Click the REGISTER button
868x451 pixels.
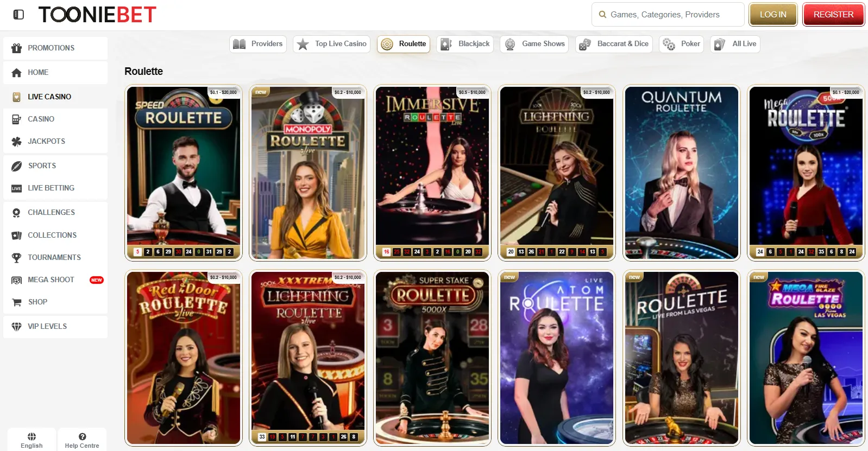click(x=834, y=15)
